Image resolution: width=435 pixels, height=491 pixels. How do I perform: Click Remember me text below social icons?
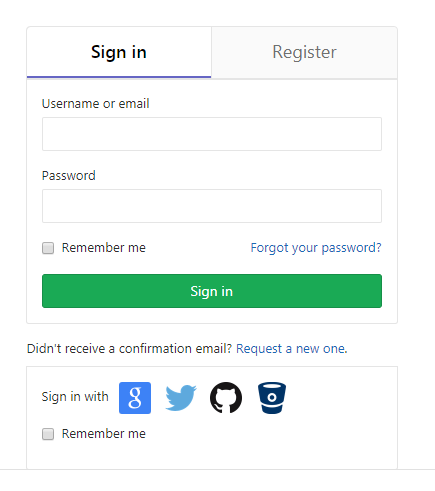(x=104, y=434)
